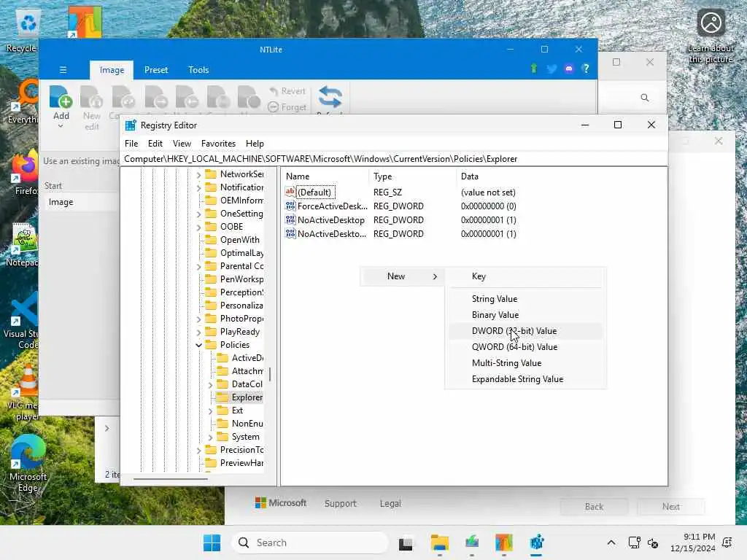Open the NTLite Discord icon

[569, 69]
